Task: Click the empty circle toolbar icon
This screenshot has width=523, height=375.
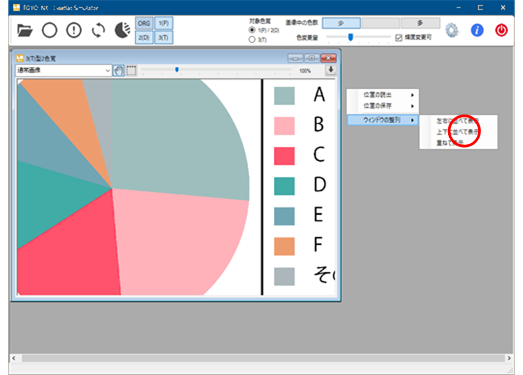Action: click(x=49, y=30)
